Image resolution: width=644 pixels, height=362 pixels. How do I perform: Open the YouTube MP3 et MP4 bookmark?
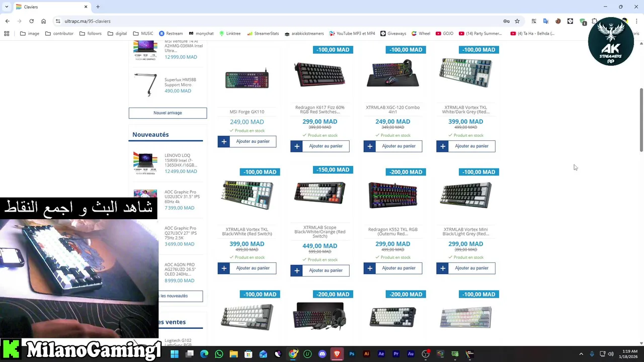[x=352, y=34]
